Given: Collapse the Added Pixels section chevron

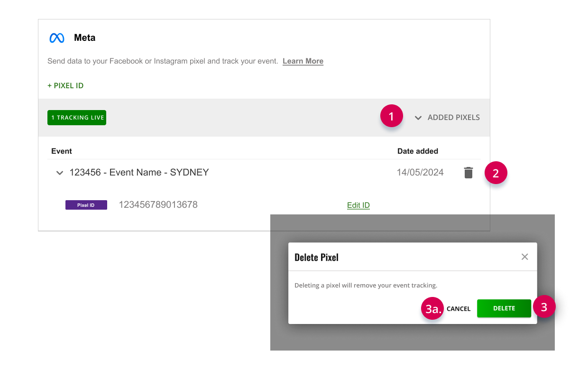Looking at the screenshot, I should 418,118.
